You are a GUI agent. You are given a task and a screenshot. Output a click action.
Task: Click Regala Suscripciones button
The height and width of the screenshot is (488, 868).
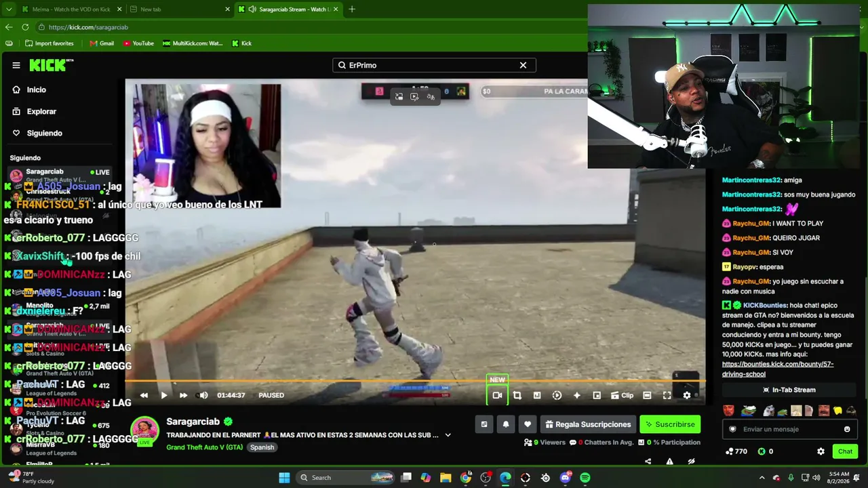tap(588, 424)
